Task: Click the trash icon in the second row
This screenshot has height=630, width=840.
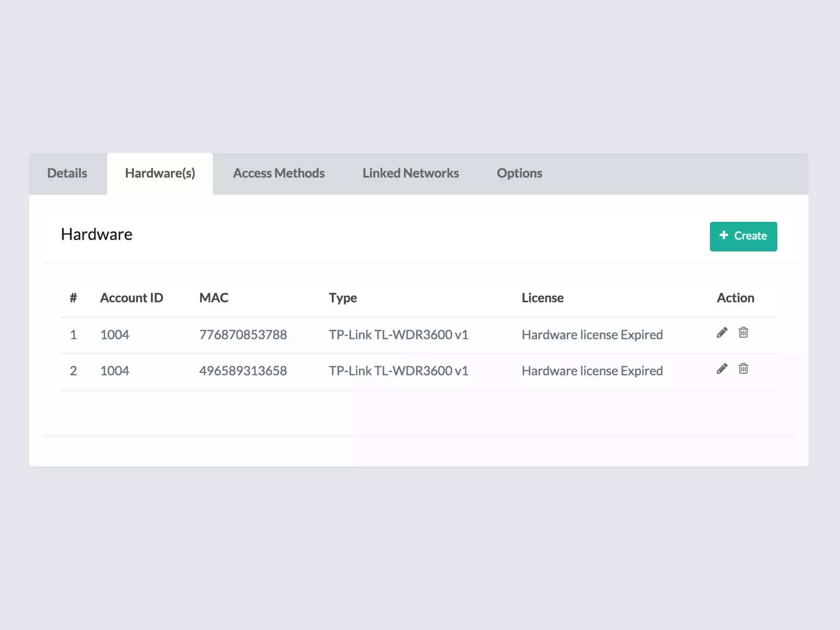Action: tap(743, 369)
